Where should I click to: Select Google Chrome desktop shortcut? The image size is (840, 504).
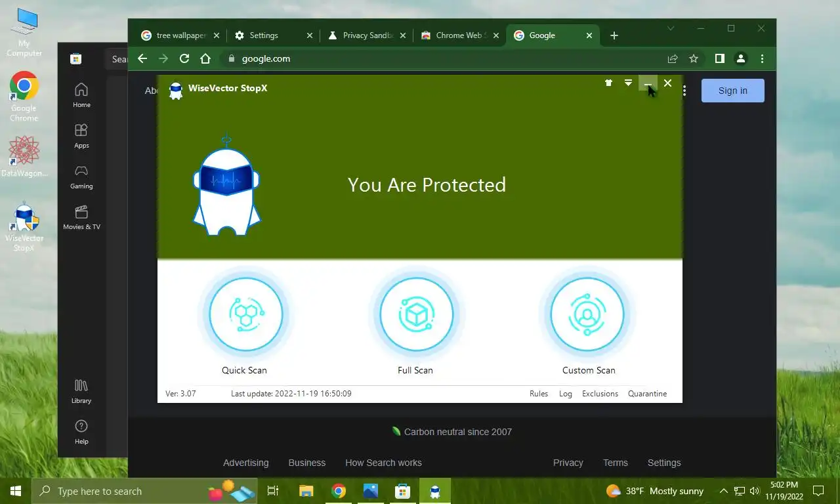[24, 96]
